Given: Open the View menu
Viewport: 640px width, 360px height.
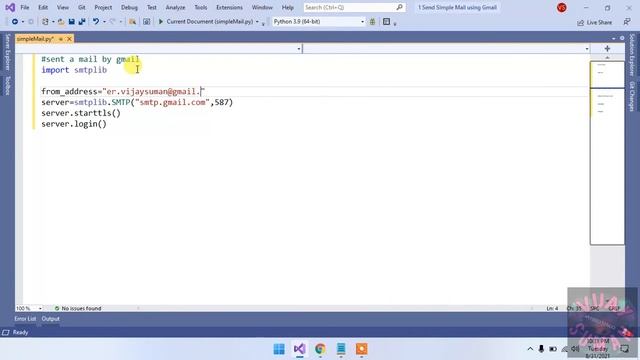Looking at the screenshot, I should coord(62,7).
